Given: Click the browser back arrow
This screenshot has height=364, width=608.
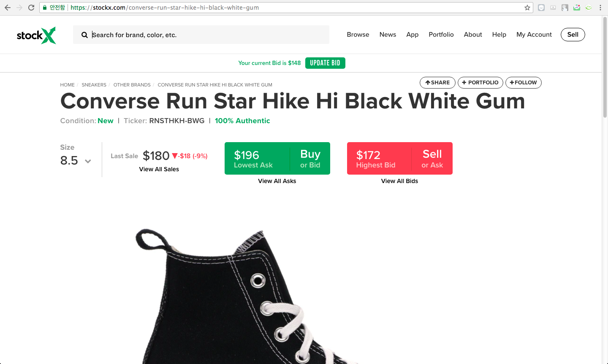Looking at the screenshot, I should click(8, 8).
